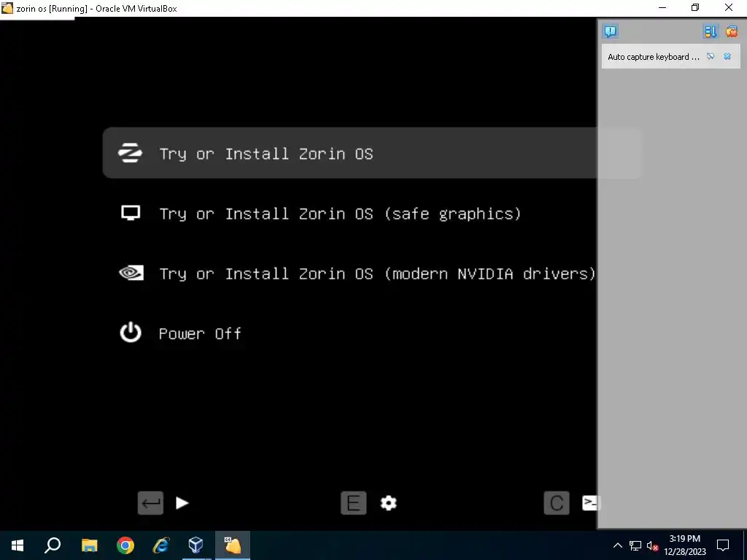Suppress the Auto capture keyboard notification
Image resolution: width=747 pixels, height=560 pixels.
point(711,56)
